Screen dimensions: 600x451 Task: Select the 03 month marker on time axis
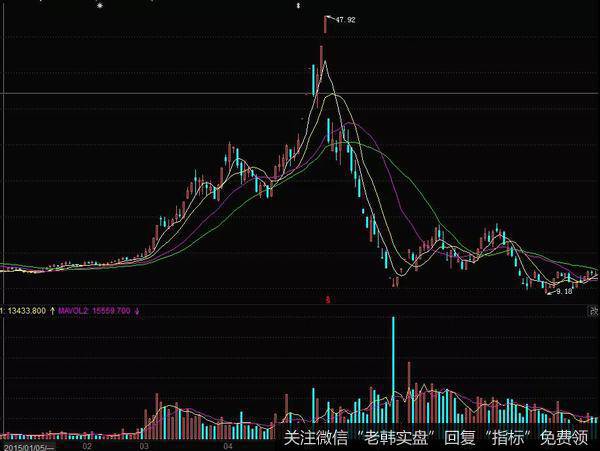point(144,446)
